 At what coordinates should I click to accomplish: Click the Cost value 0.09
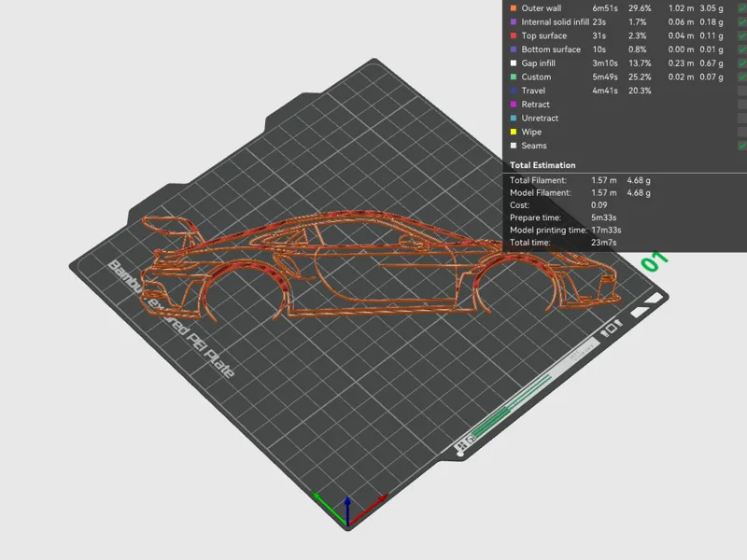tap(599, 205)
